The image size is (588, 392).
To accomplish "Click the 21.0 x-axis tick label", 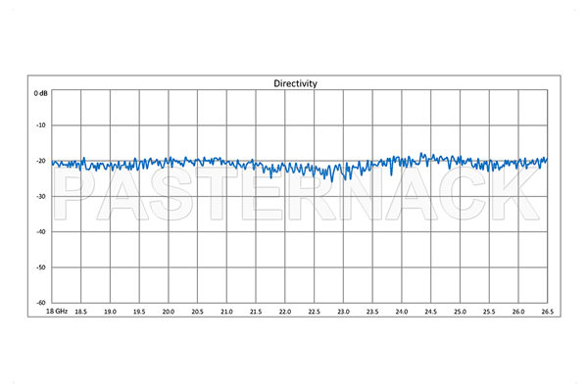I will (226, 311).
